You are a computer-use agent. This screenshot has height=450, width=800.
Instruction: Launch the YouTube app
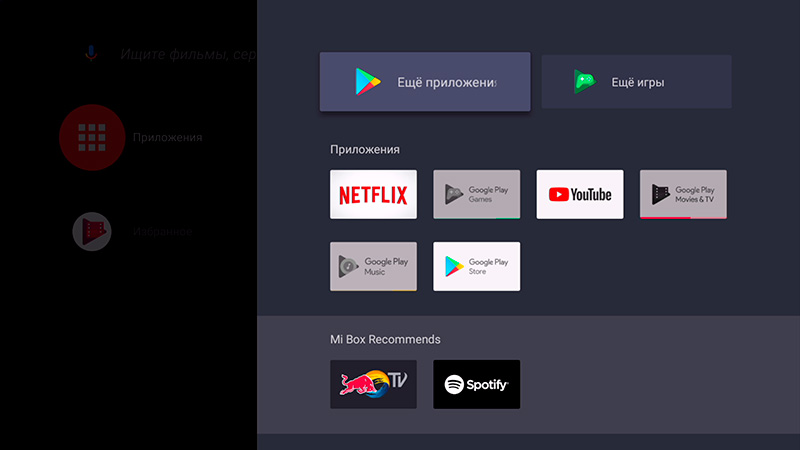pyautogui.click(x=580, y=194)
